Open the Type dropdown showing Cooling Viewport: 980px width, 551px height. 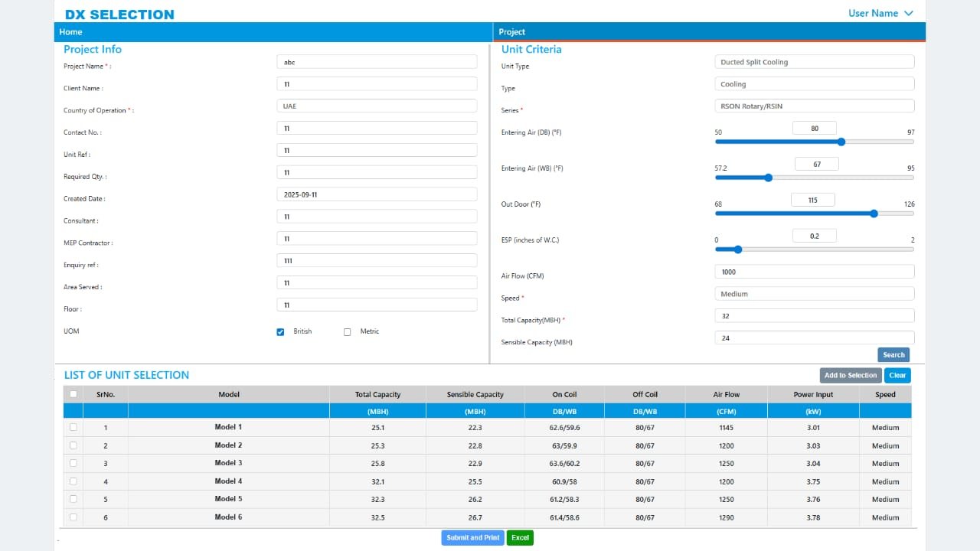[815, 84]
